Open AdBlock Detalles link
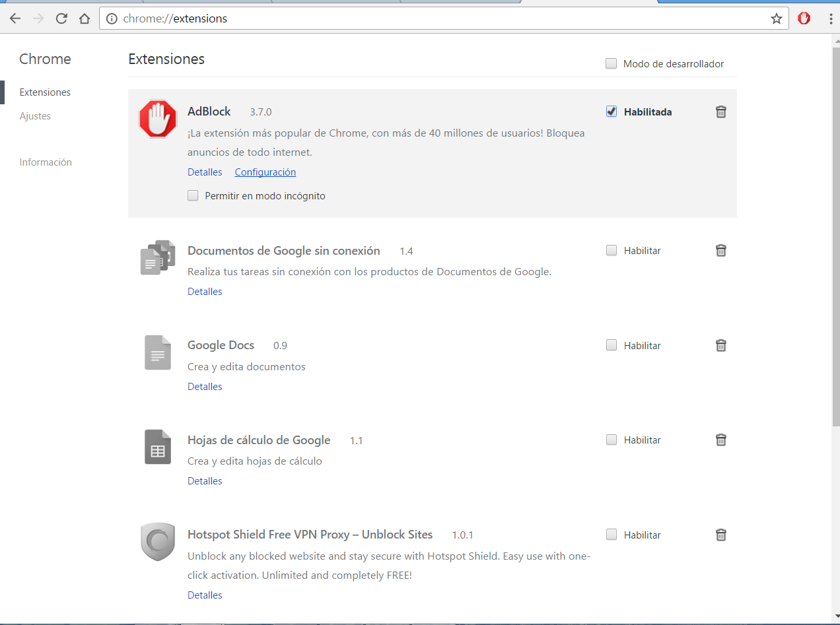This screenshot has height=625, width=840. click(x=205, y=172)
